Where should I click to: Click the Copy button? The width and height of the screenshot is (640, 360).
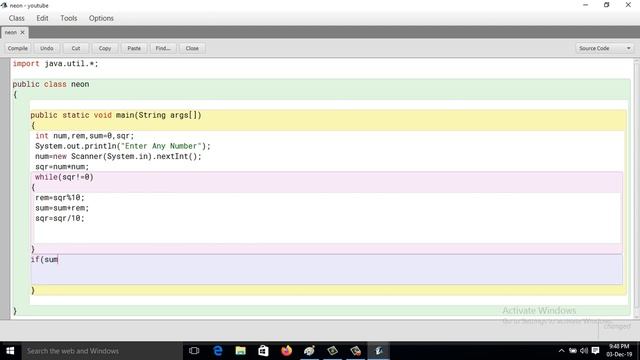click(x=105, y=48)
